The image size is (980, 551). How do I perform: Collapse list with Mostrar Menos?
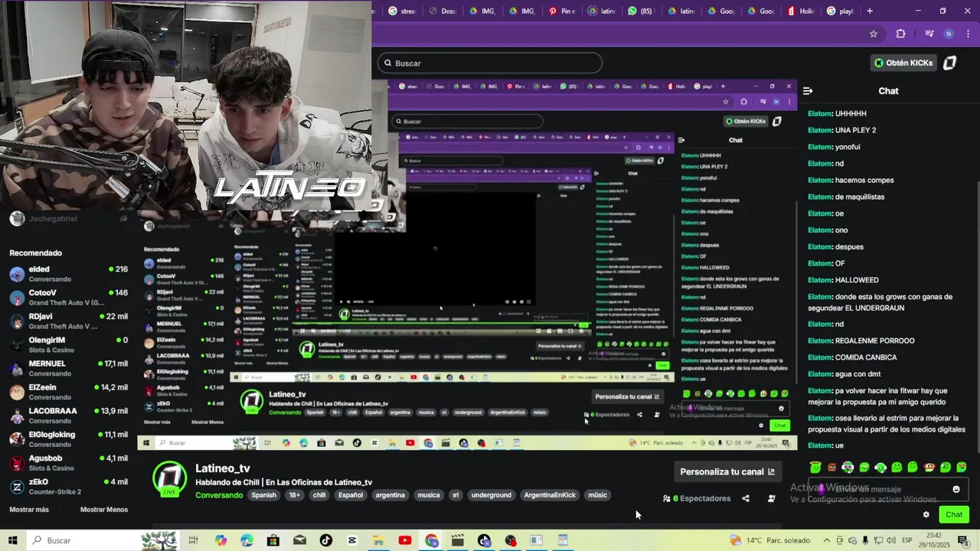point(104,510)
